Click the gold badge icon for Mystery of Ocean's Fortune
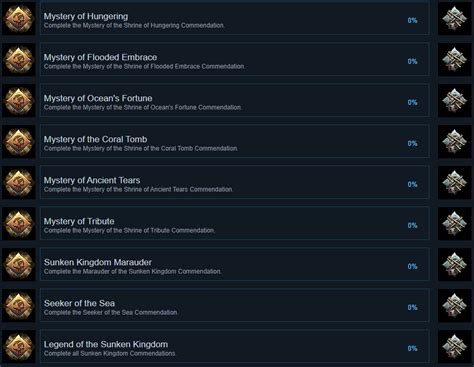This screenshot has width=474, height=367. 19,100
